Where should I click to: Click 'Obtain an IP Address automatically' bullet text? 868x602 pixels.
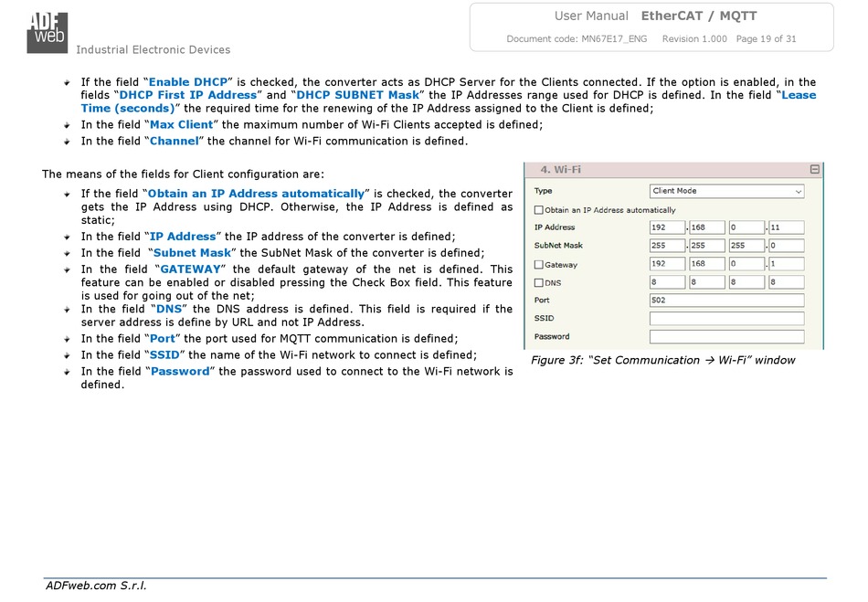tap(257, 194)
